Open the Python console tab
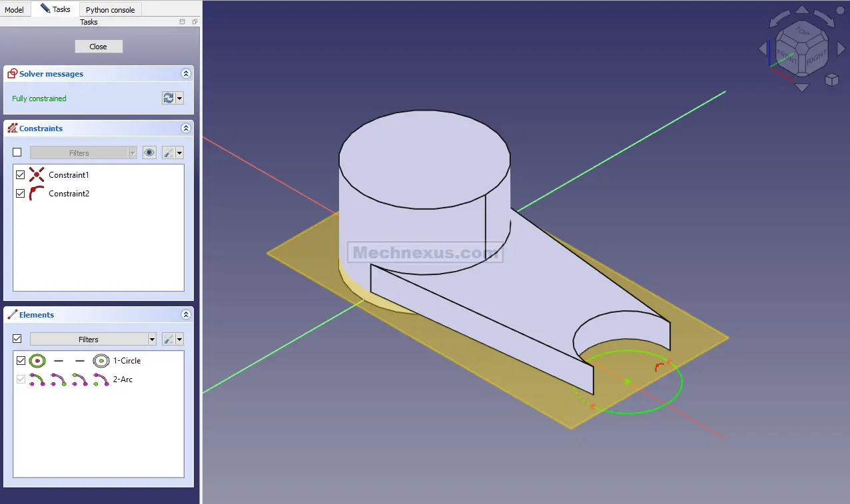This screenshot has height=504, width=850. (x=110, y=9)
